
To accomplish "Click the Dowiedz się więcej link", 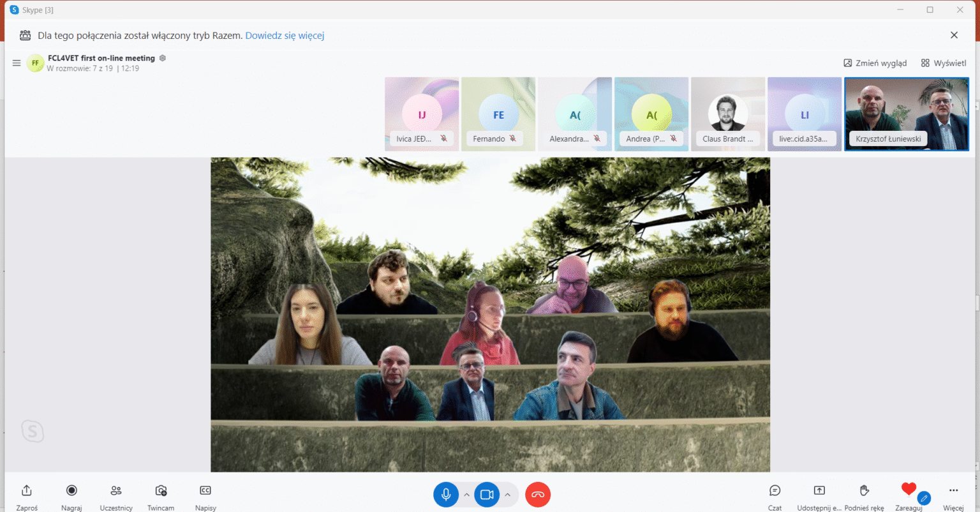I will tap(285, 36).
